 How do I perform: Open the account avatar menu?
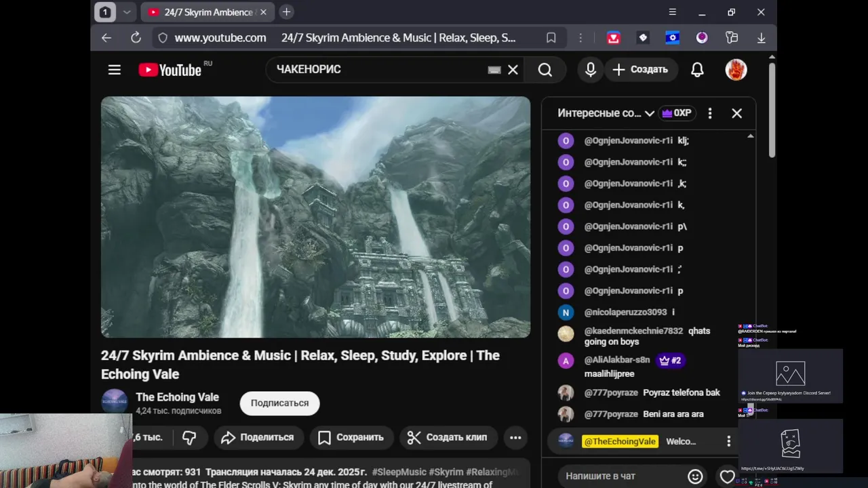[736, 70]
